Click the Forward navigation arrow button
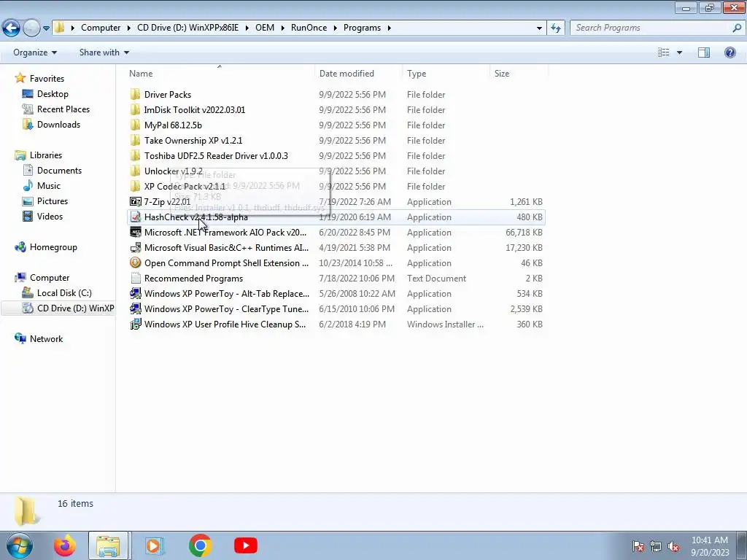 32,28
